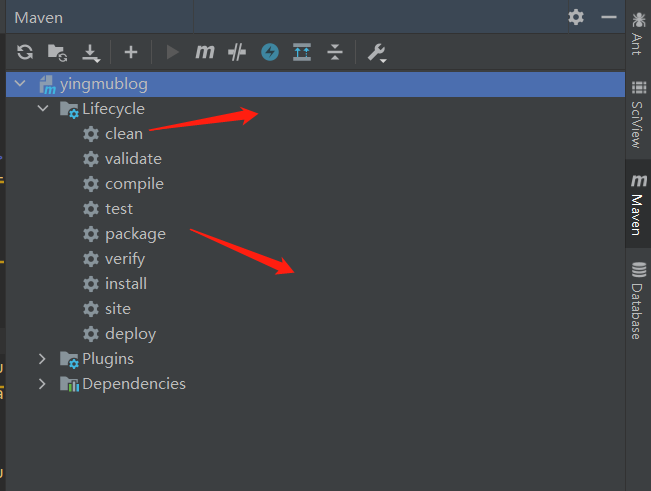Open the Ant tool window tab

pos(638,34)
